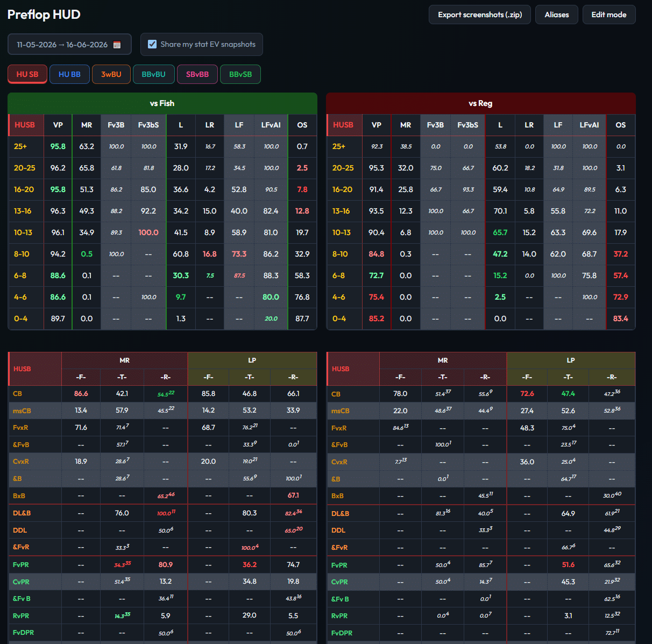Image resolution: width=652 pixels, height=644 pixels.
Task: Click the MR header in right postflop table
Action: [443, 360]
